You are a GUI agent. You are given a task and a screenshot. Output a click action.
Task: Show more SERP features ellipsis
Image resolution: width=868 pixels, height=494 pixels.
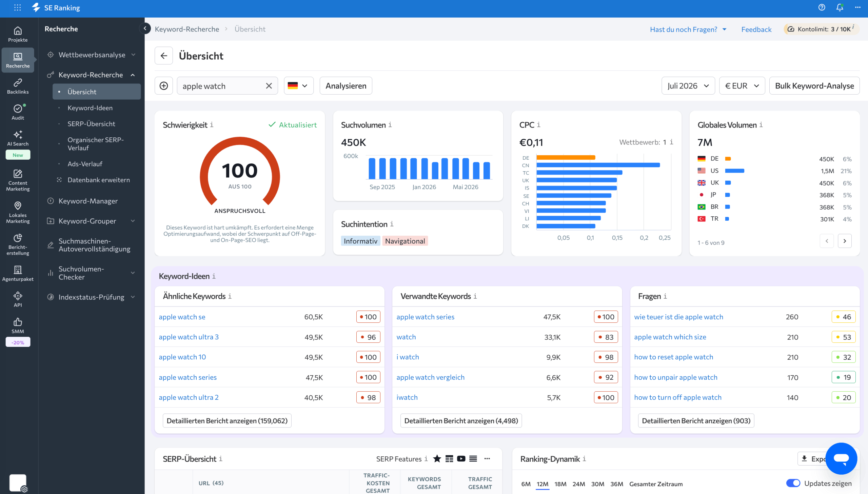pos(487,459)
